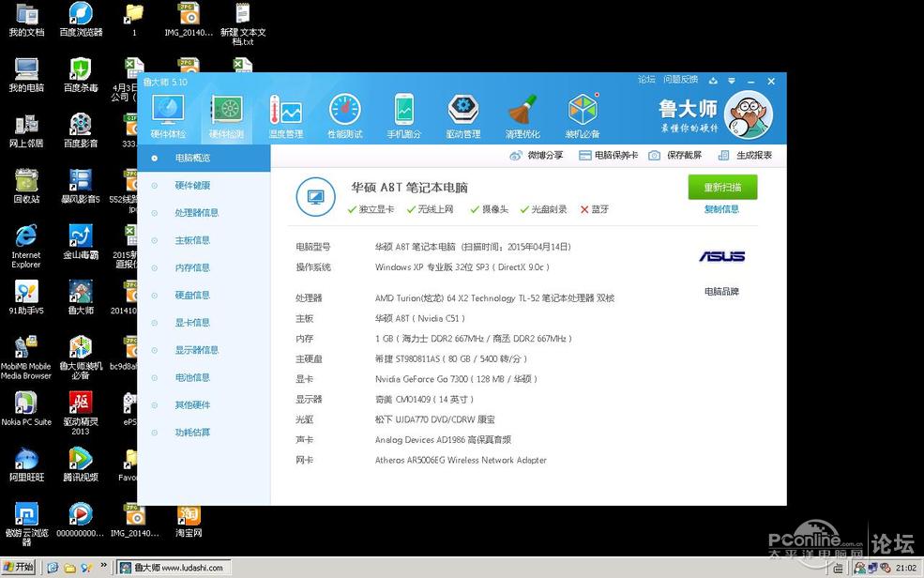This screenshot has height=578, width=924.
Task: Open 阿里旺旺 desktop shortcut
Action: click(26, 464)
